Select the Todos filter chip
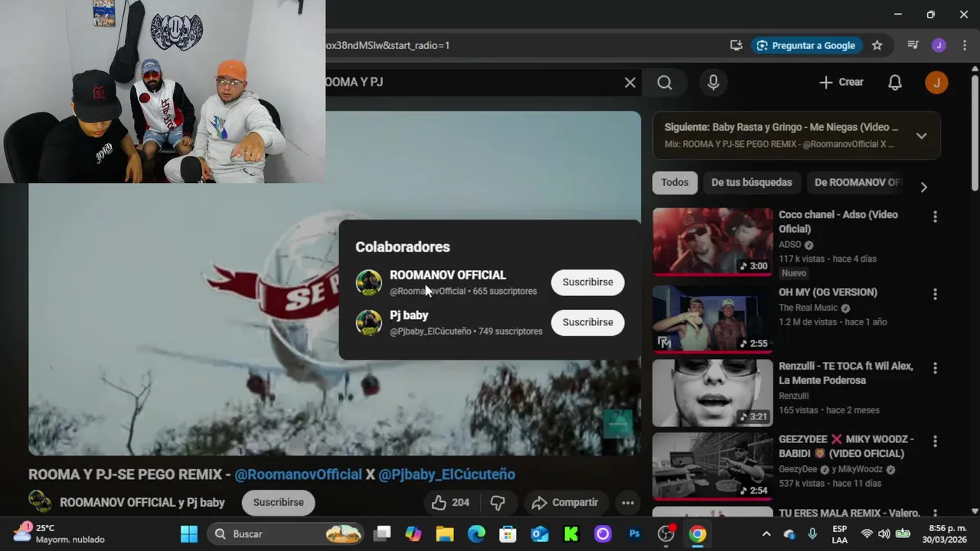Viewport: 980px width, 551px height. 675,182
